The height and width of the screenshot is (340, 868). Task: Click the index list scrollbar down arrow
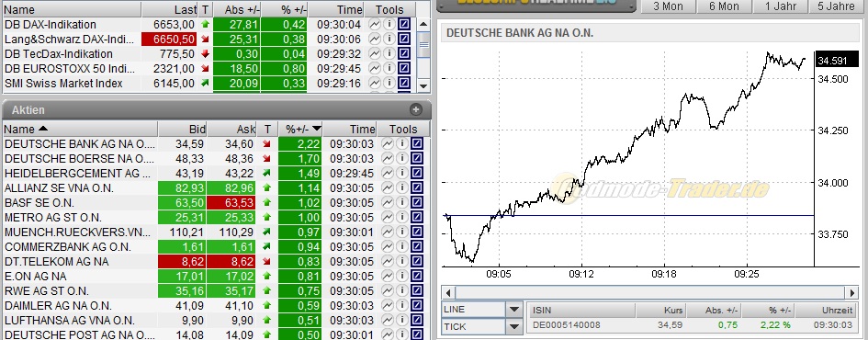coord(423,85)
